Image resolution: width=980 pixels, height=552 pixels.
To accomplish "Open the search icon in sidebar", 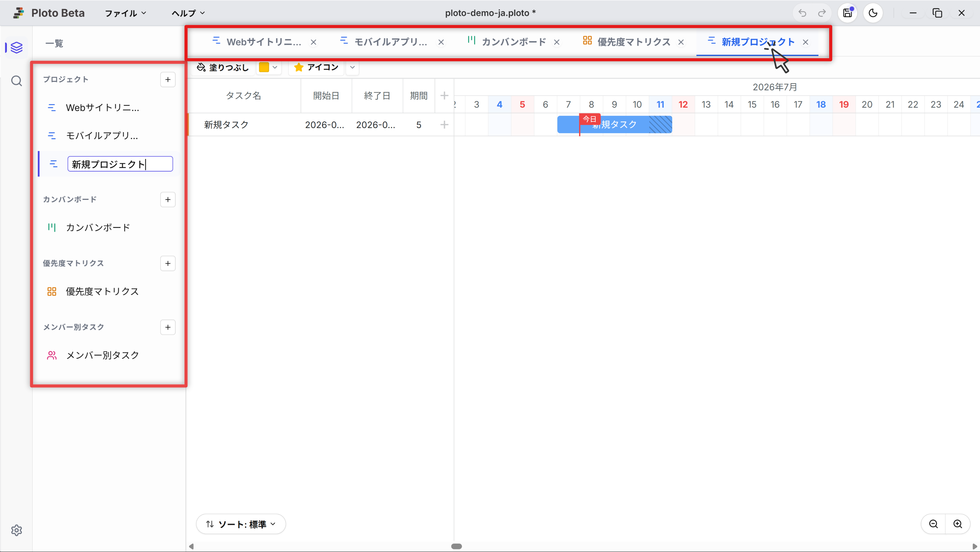I will pos(16,81).
